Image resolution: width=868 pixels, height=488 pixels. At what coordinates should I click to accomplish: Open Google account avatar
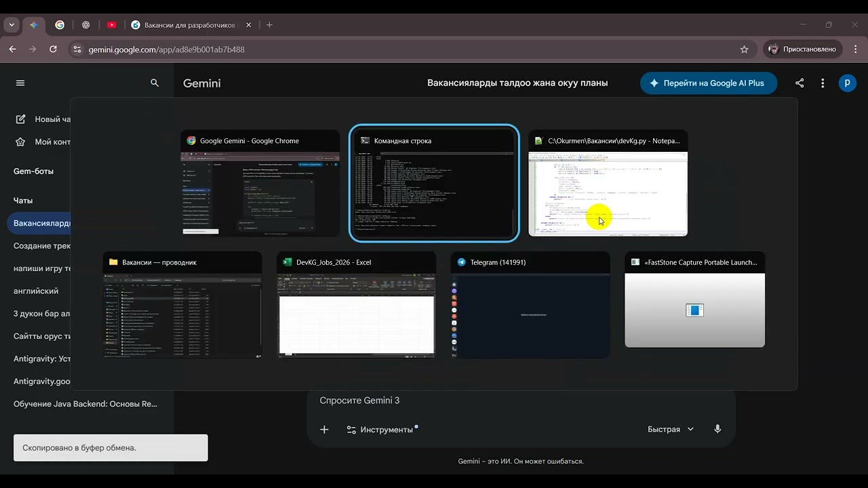(x=847, y=83)
